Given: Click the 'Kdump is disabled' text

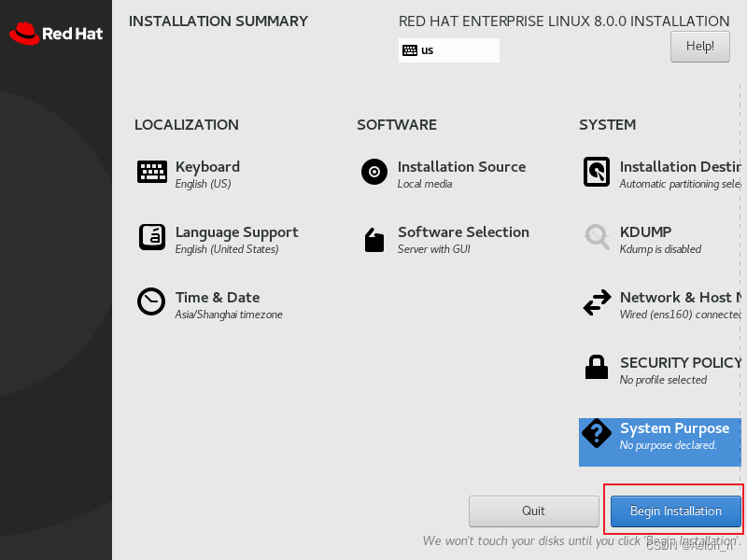Looking at the screenshot, I should point(660,249).
